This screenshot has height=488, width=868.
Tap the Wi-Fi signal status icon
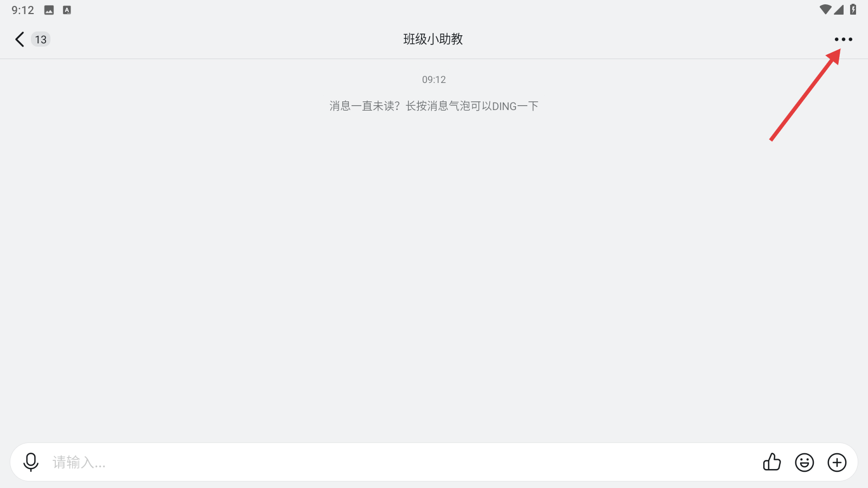point(825,9)
